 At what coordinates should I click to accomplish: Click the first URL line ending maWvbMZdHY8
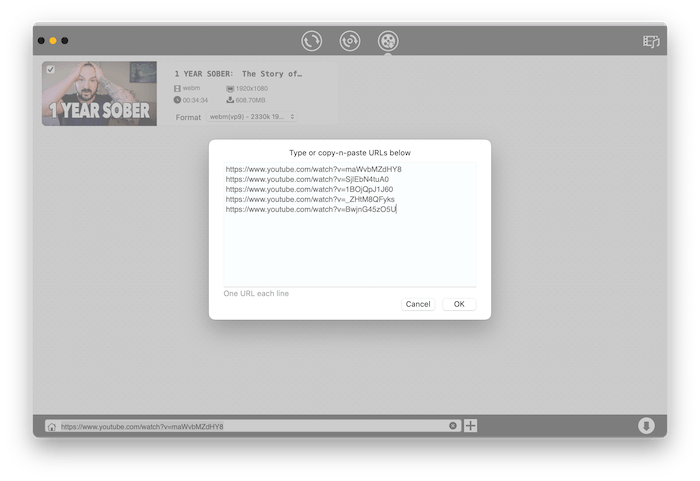(x=313, y=170)
